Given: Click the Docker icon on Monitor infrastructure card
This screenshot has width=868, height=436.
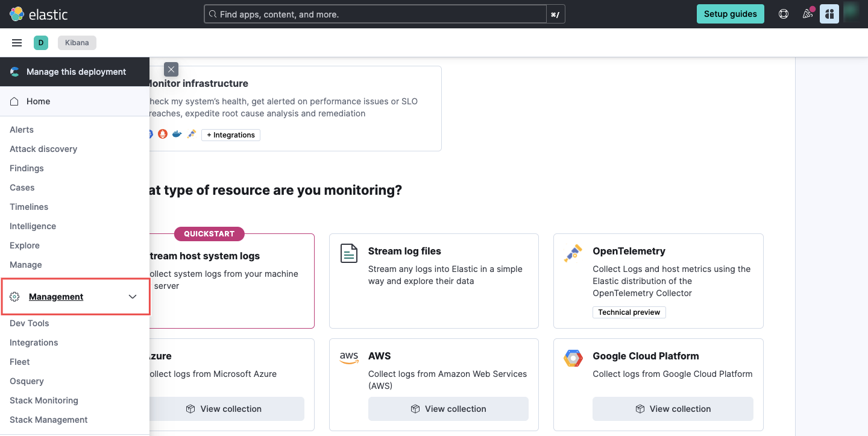Looking at the screenshot, I should click(x=177, y=134).
